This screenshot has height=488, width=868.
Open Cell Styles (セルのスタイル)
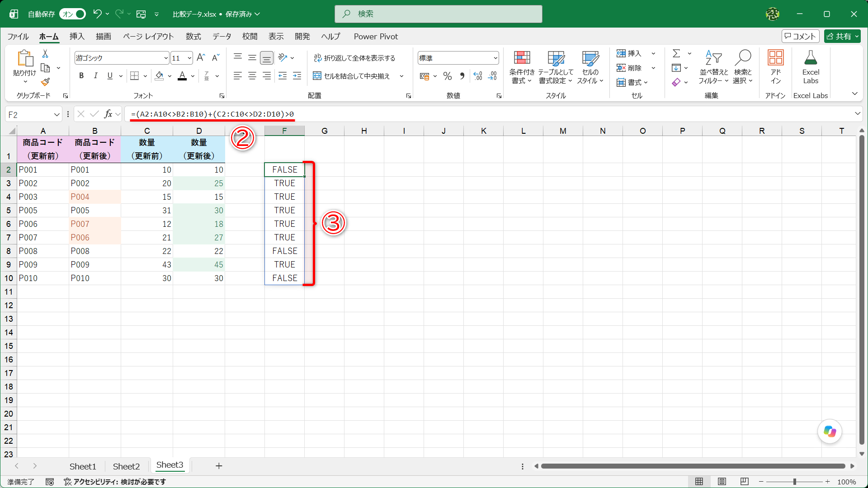coord(590,67)
